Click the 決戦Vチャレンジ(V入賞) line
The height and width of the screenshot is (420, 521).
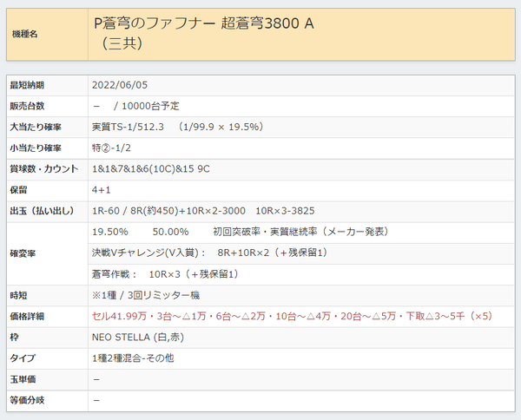tap(210, 253)
